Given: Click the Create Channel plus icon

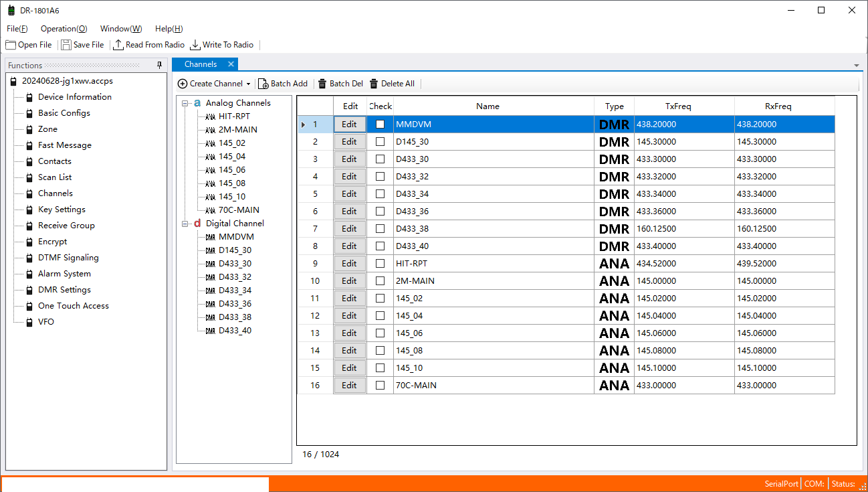Looking at the screenshot, I should click(183, 84).
